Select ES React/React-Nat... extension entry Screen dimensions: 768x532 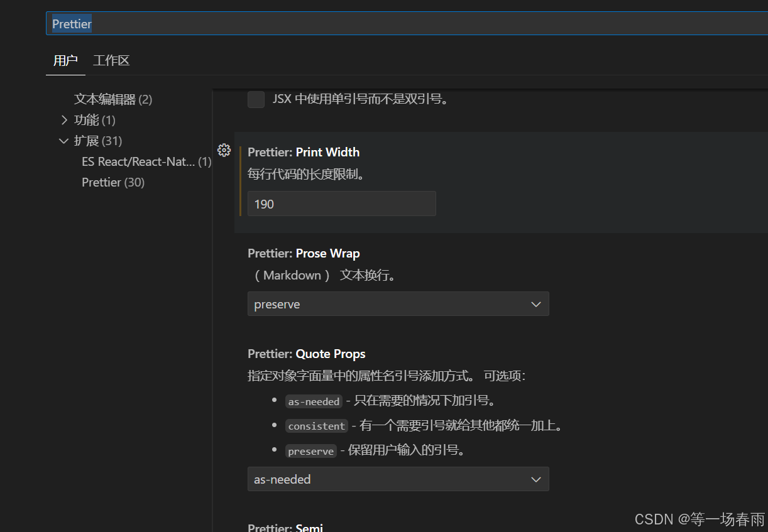[x=146, y=161]
